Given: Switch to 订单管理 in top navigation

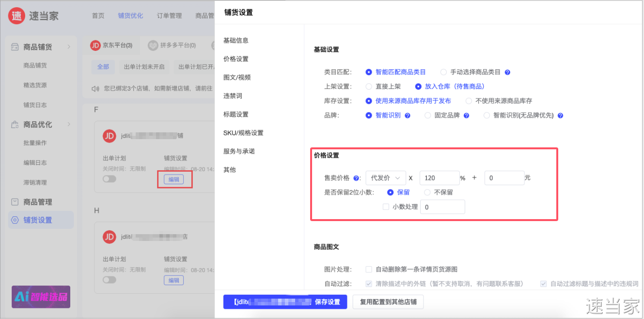Looking at the screenshot, I should click(169, 16).
